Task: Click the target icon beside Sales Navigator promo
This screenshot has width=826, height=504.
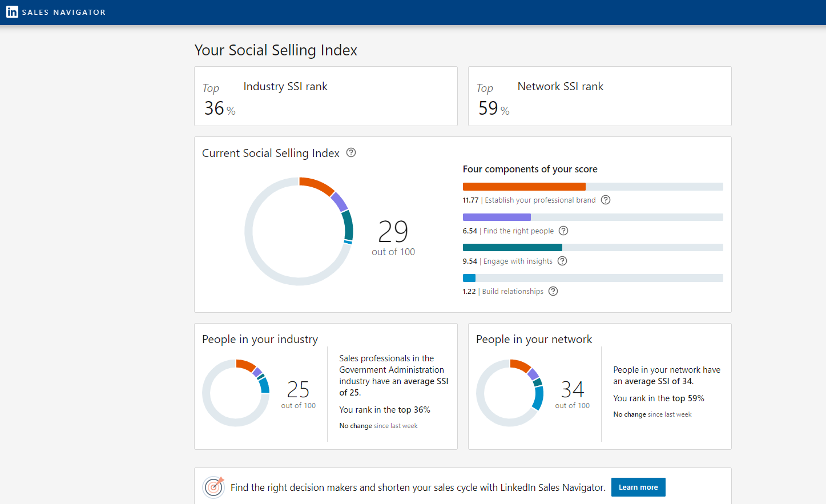Action: coord(213,487)
